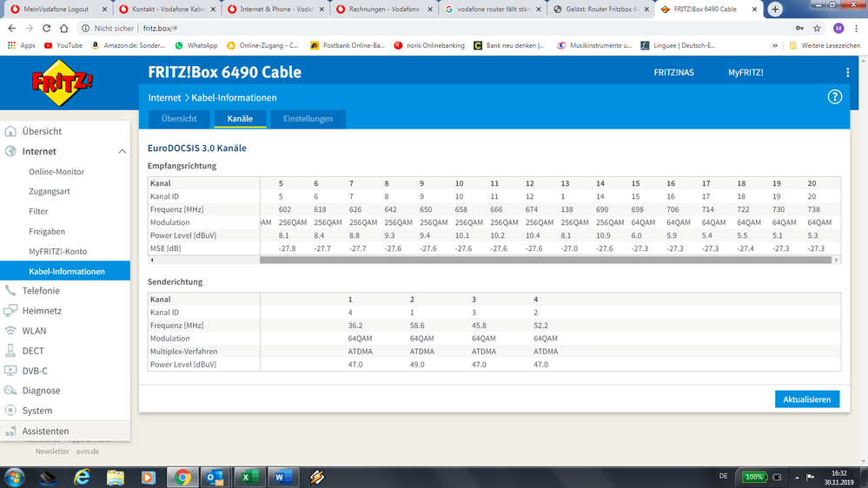Open the WhatsApp bookmark

point(196,45)
